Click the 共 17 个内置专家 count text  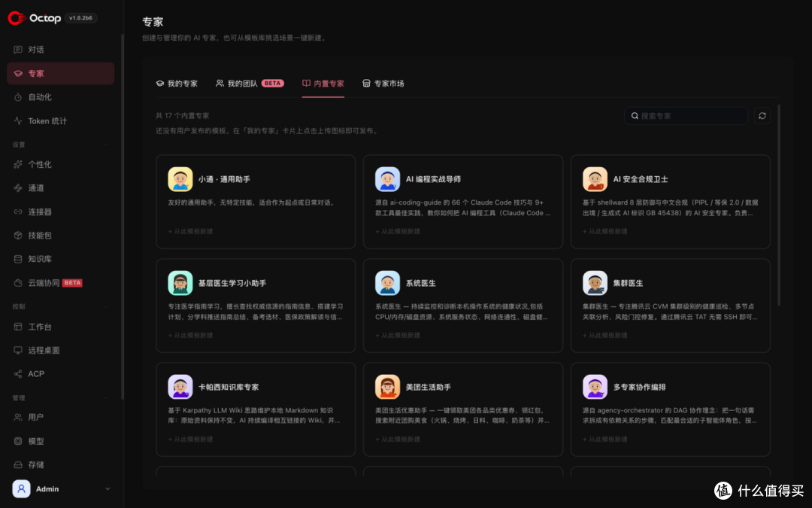(182, 116)
